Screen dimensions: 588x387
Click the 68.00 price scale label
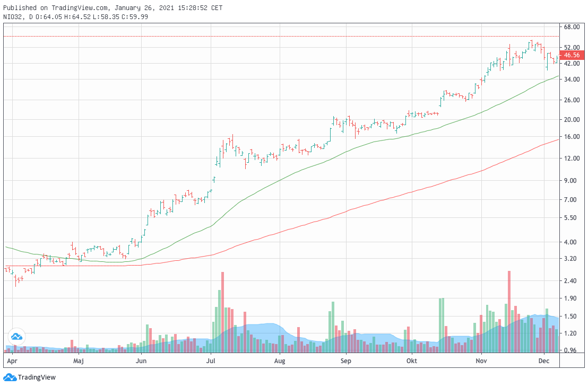572,27
